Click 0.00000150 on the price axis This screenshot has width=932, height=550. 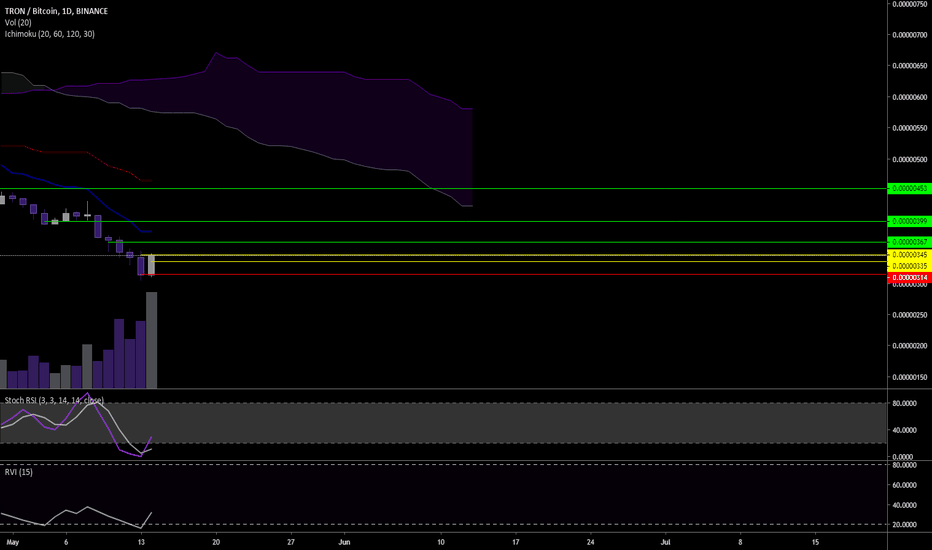[909, 377]
